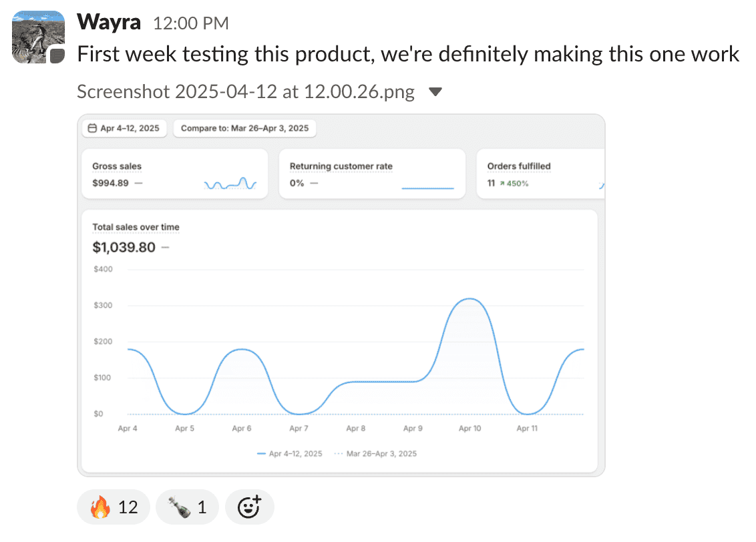This screenshot has width=756, height=542.
Task: Open the Compare to date range selector
Action: point(244,128)
